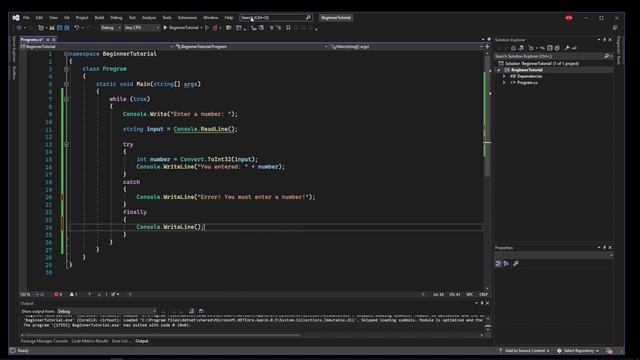Viewport: 640px width, 360px height.
Task: Open the Edit menu
Action: click(39, 18)
